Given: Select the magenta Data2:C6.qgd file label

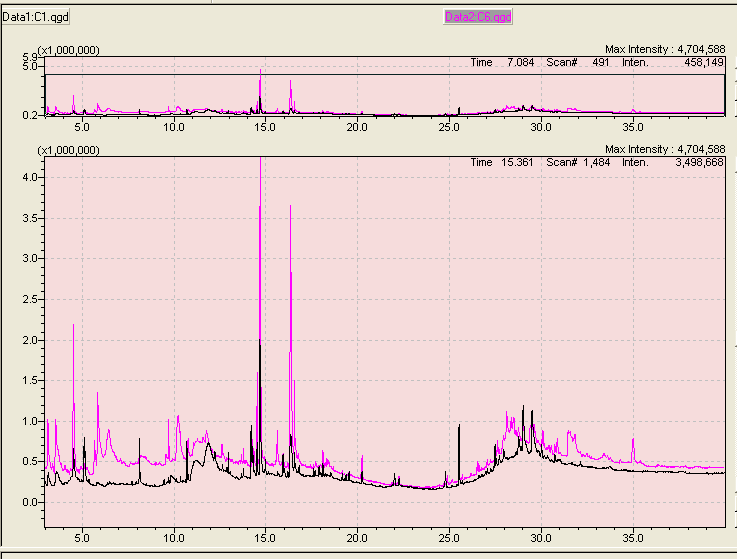Looking at the screenshot, I should pyautogui.click(x=477, y=17).
